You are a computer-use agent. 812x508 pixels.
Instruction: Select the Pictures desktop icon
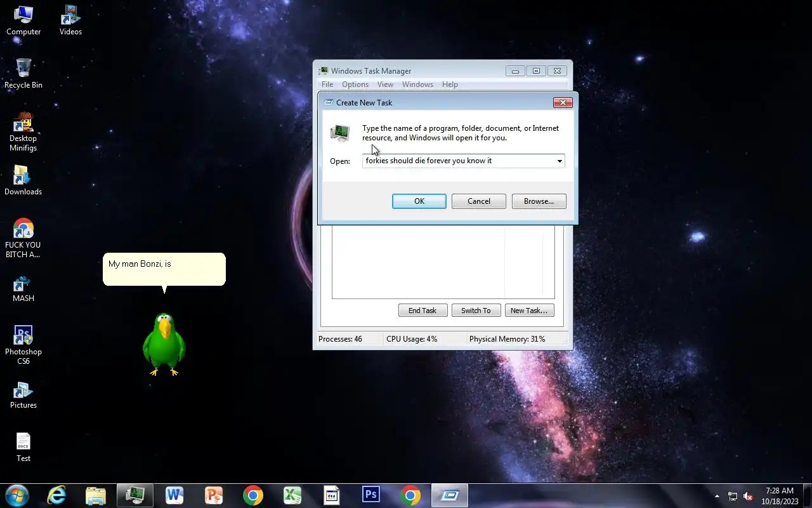point(23,394)
